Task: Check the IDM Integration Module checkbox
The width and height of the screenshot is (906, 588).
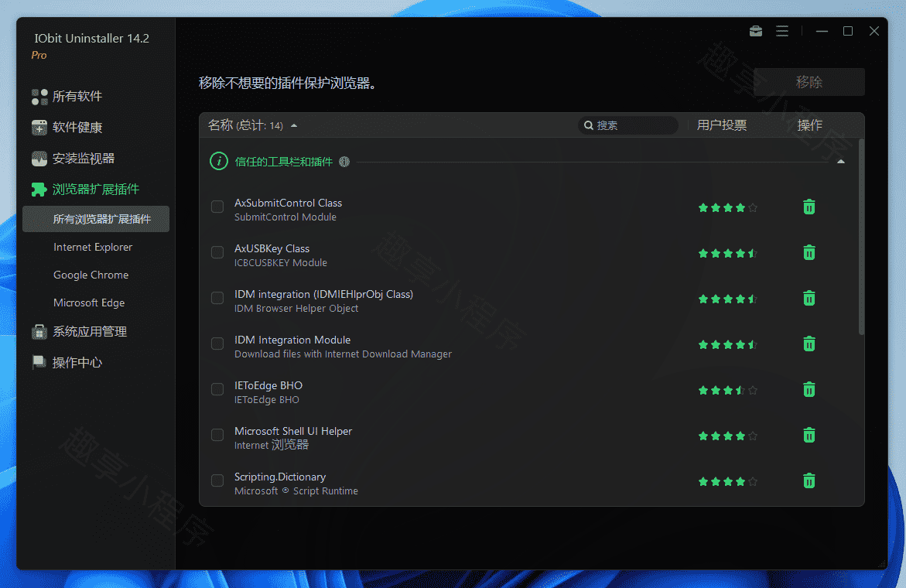Action: click(x=217, y=344)
